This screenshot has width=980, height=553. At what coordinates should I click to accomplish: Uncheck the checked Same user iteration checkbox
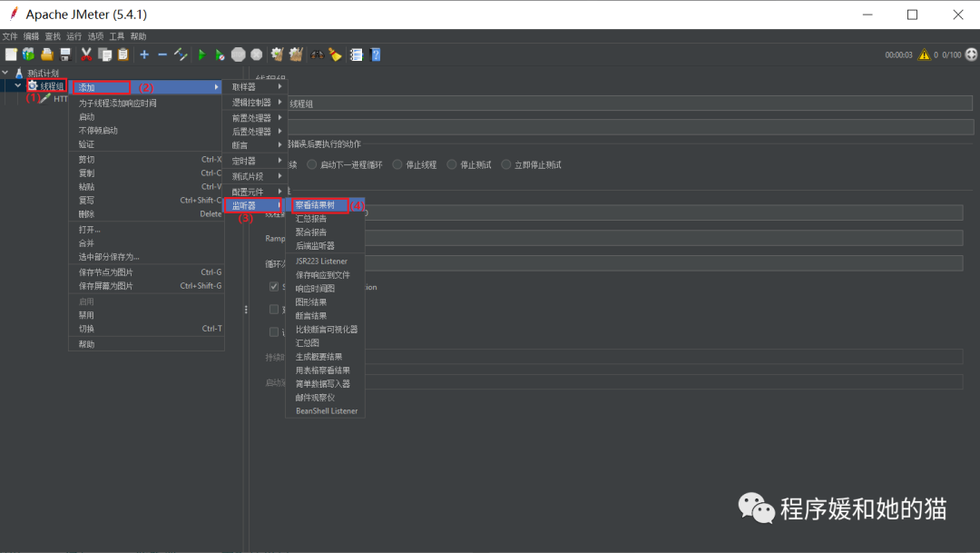point(274,287)
